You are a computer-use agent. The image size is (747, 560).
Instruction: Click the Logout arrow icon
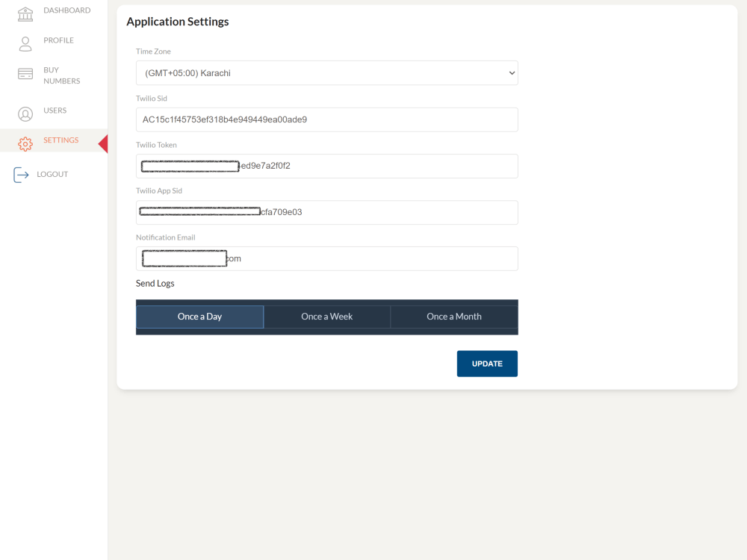(x=21, y=174)
